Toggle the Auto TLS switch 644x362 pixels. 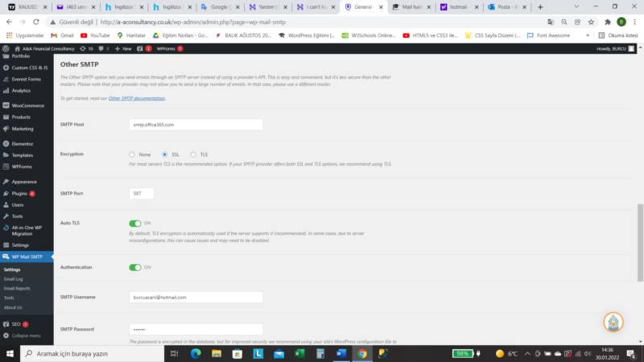[135, 224]
